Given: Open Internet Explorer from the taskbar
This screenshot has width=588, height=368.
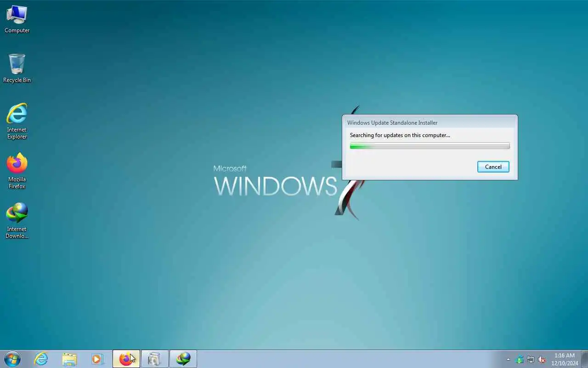Looking at the screenshot, I should pos(41,359).
